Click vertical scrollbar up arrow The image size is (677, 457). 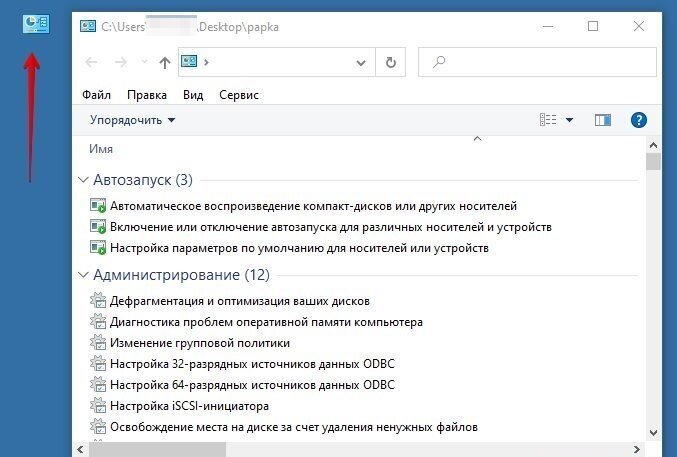[x=653, y=146]
